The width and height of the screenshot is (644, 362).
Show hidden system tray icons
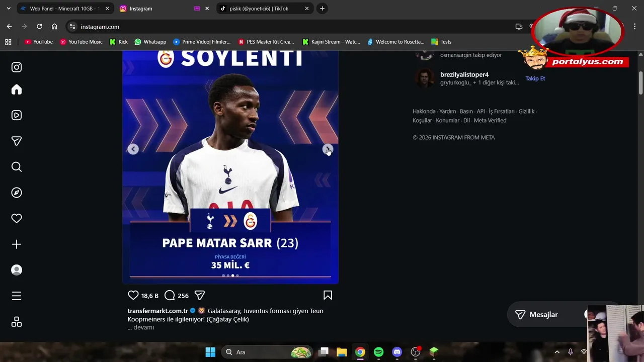point(557,352)
